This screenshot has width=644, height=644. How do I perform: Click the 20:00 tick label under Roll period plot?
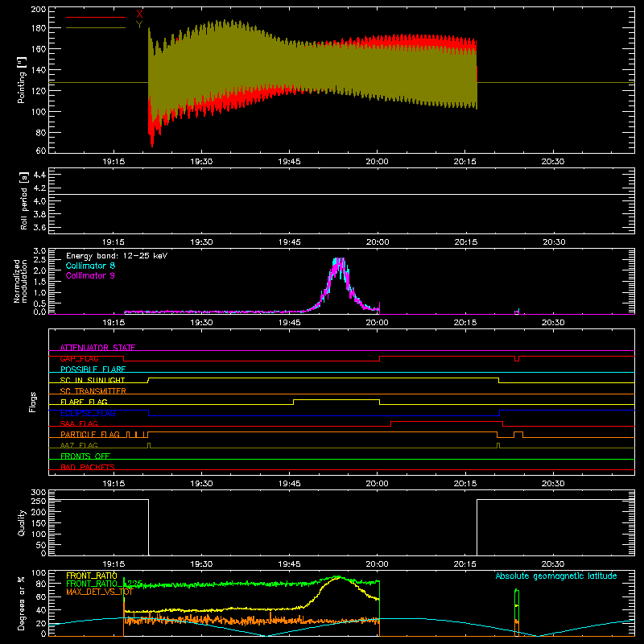tap(377, 242)
